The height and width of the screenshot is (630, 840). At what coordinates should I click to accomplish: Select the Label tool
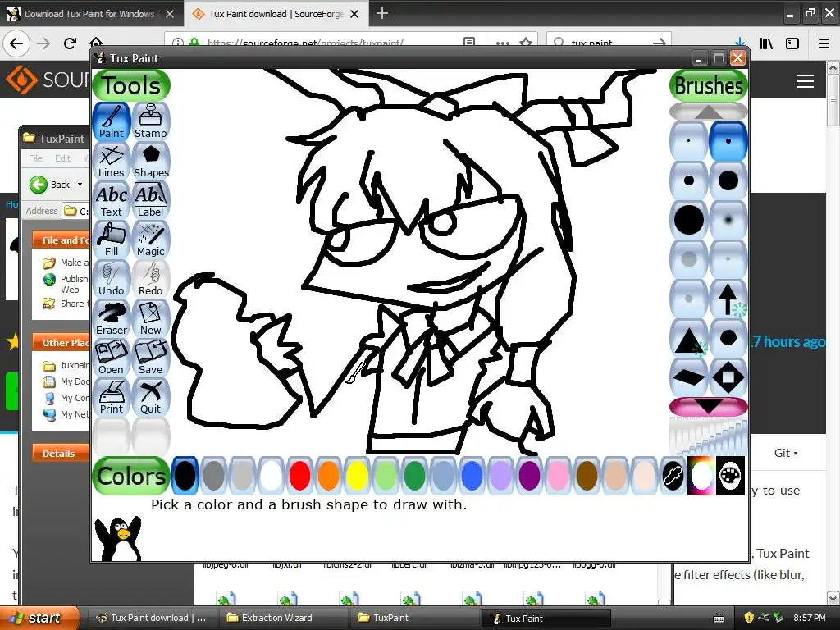pyautogui.click(x=151, y=200)
